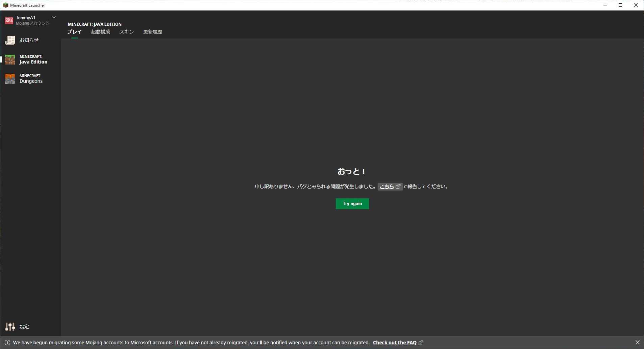Click the MINECRAFT: JAVA EDITION header title

pyautogui.click(x=95, y=24)
